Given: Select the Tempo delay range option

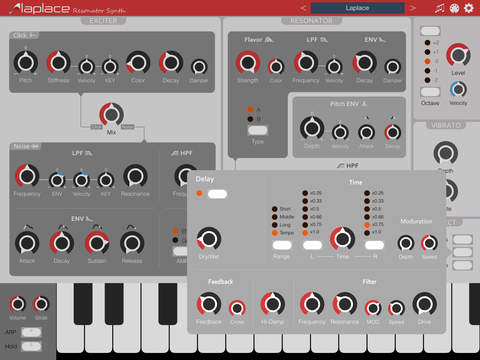Looking at the screenshot, I should pos(275,233).
